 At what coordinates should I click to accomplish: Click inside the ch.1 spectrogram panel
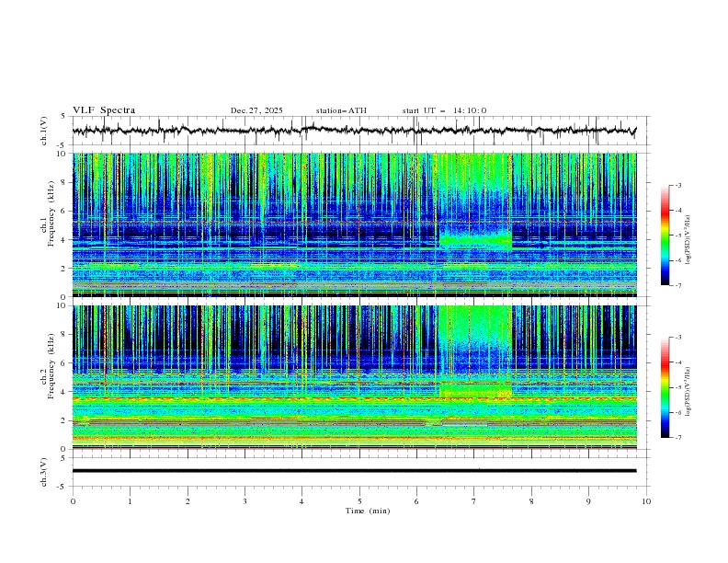coord(354,224)
